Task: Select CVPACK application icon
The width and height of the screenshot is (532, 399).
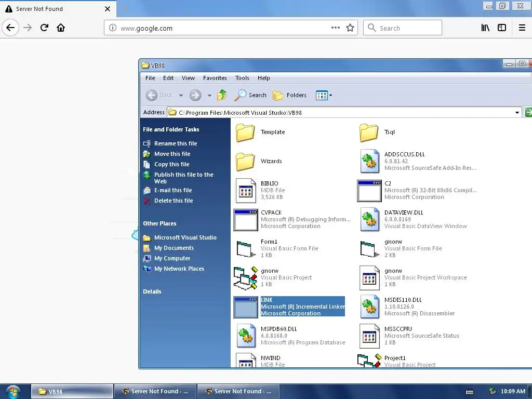Action: 246,220
